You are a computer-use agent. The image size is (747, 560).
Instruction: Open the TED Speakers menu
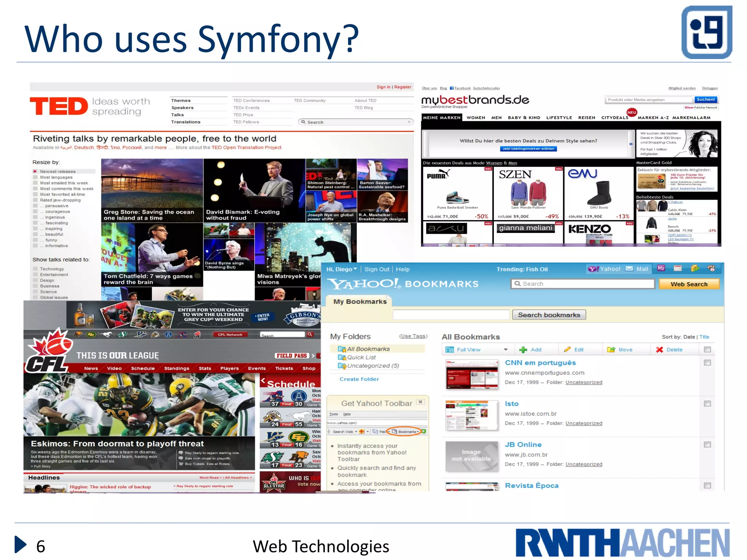(182, 108)
